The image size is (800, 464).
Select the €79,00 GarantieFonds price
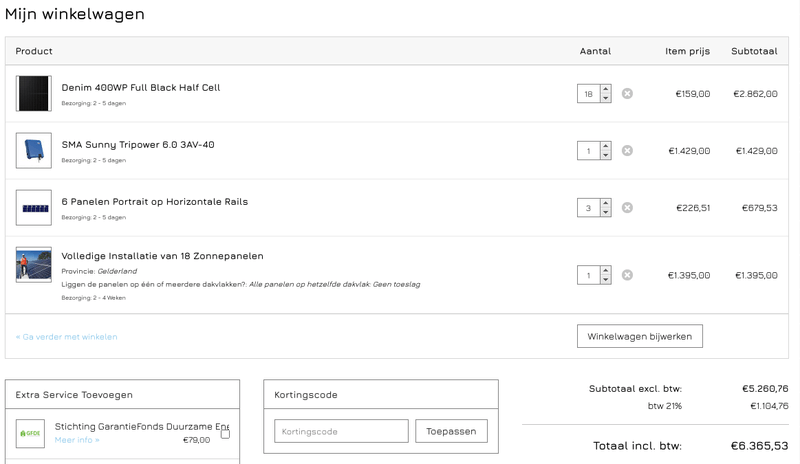click(196, 440)
